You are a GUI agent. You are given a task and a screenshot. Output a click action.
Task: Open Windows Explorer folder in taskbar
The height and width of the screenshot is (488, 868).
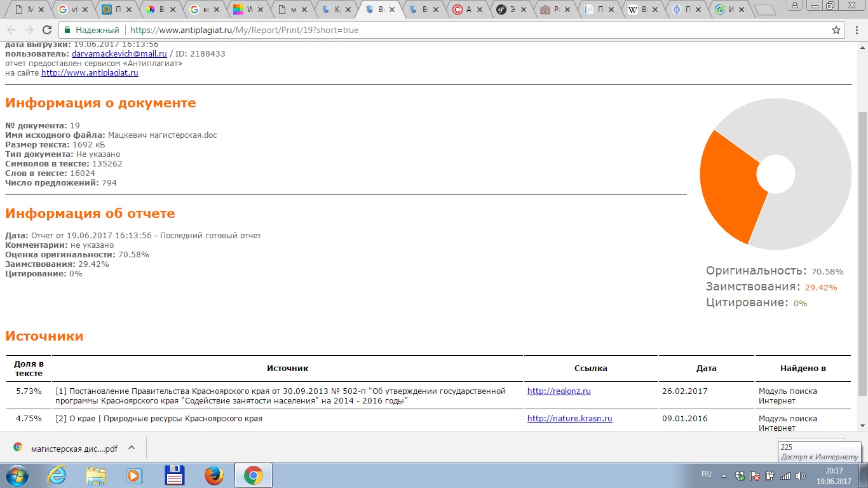pos(96,475)
